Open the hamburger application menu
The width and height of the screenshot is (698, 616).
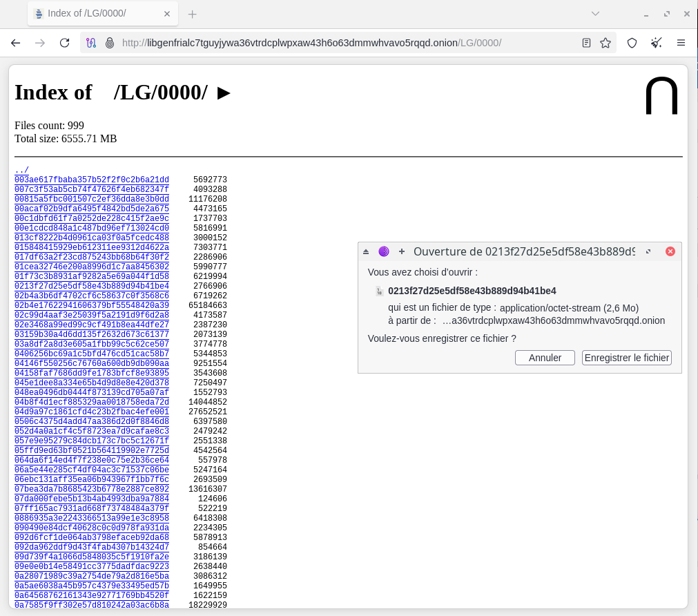(x=681, y=43)
